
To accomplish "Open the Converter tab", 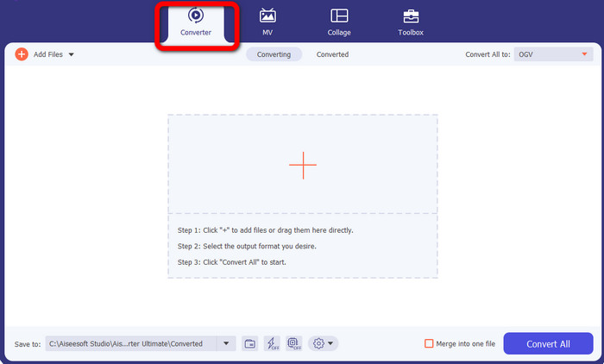I will pos(196,23).
